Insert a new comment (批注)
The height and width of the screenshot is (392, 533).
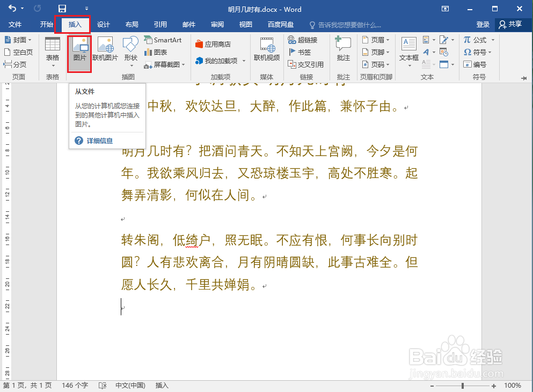343,51
